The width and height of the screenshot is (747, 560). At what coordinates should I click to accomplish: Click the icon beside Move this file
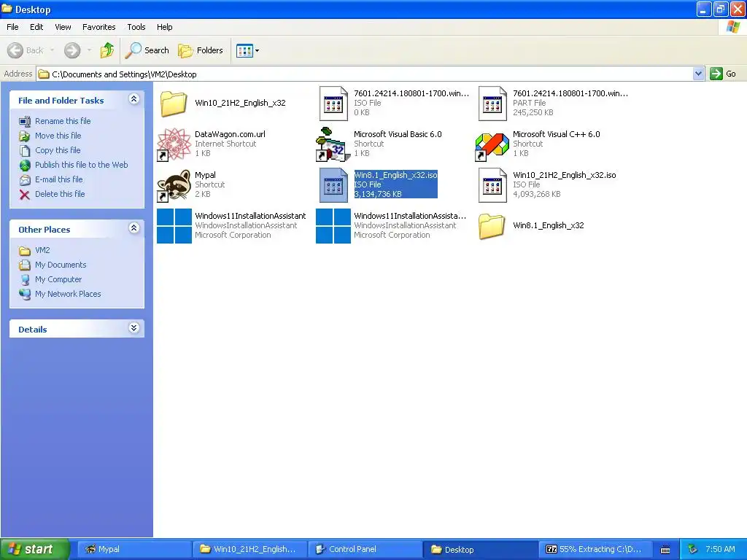[25, 136]
